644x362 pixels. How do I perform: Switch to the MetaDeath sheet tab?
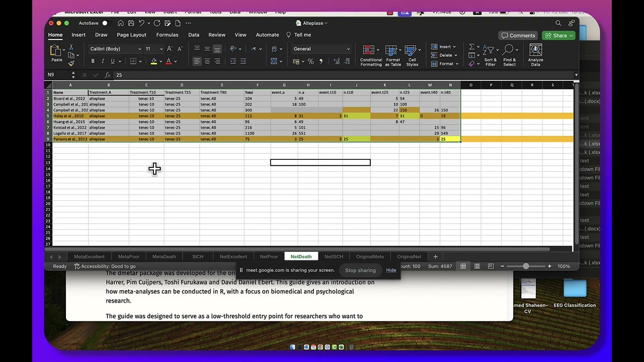tap(164, 256)
